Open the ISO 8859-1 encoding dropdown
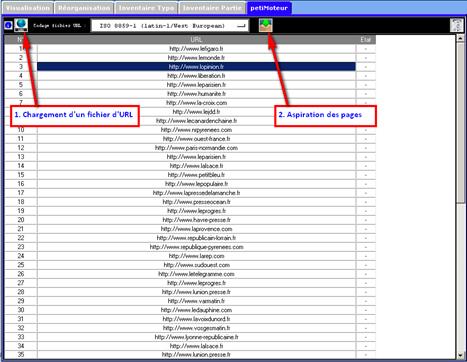This screenshot has height=362, width=467. click(x=170, y=26)
